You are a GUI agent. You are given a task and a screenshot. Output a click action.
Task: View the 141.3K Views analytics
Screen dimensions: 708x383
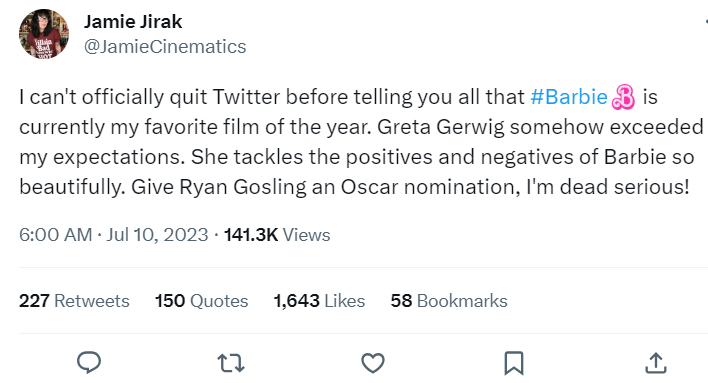277,235
